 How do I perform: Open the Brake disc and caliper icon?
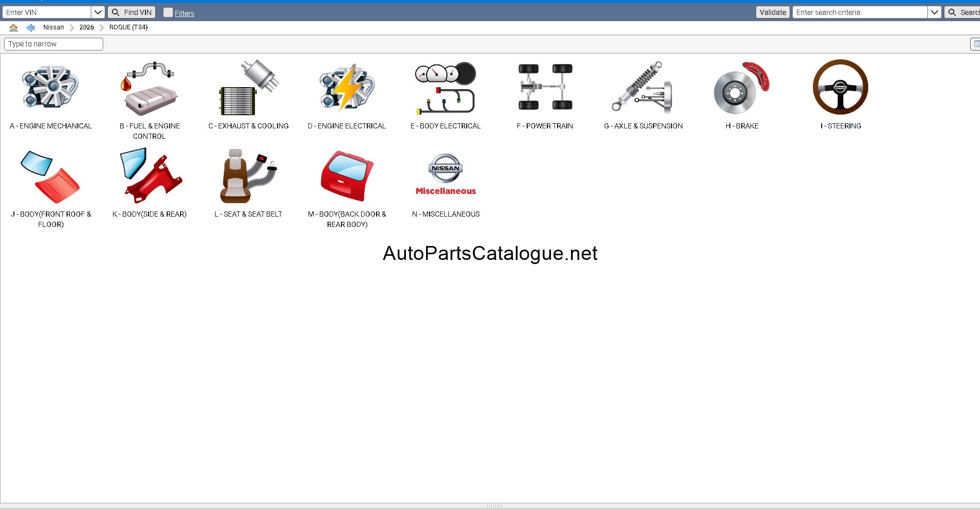coord(742,88)
